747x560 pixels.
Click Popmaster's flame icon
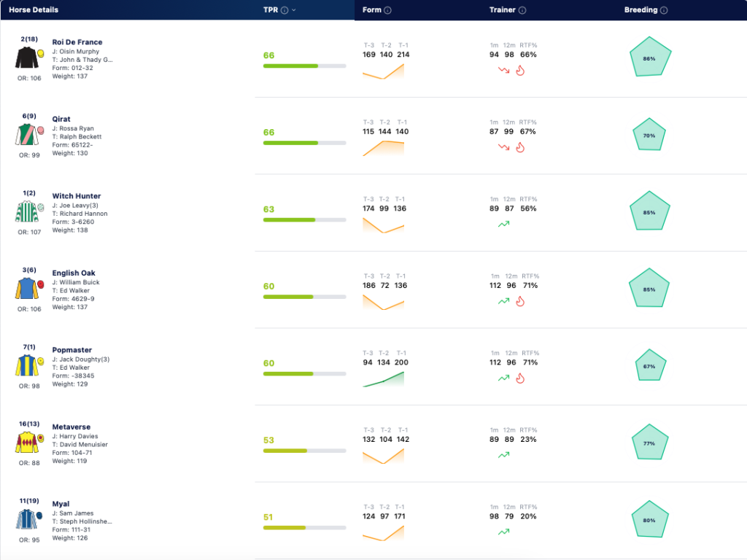[520, 378]
